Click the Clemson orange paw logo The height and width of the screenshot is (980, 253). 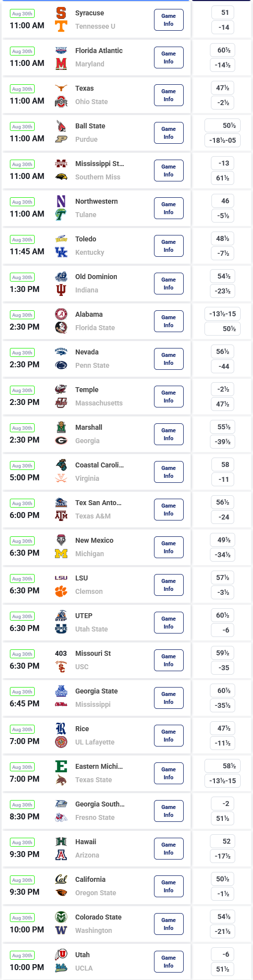tap(61, 591)
